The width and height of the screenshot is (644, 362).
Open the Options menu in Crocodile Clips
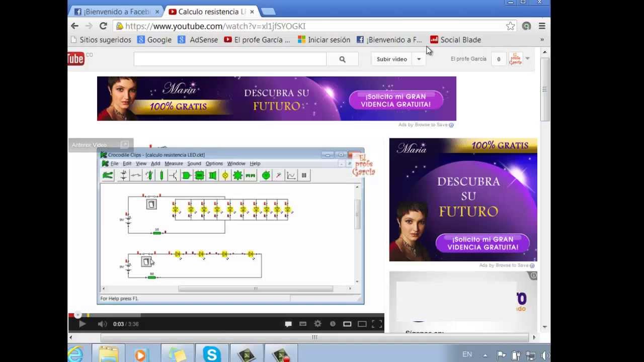214,163
